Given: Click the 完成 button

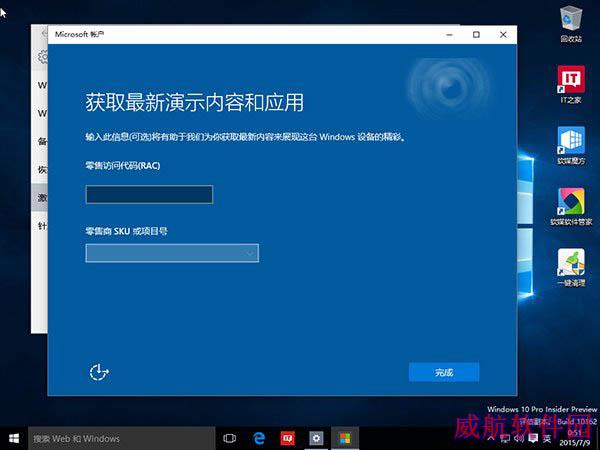Looking at the screenshot, I should 444,372.
